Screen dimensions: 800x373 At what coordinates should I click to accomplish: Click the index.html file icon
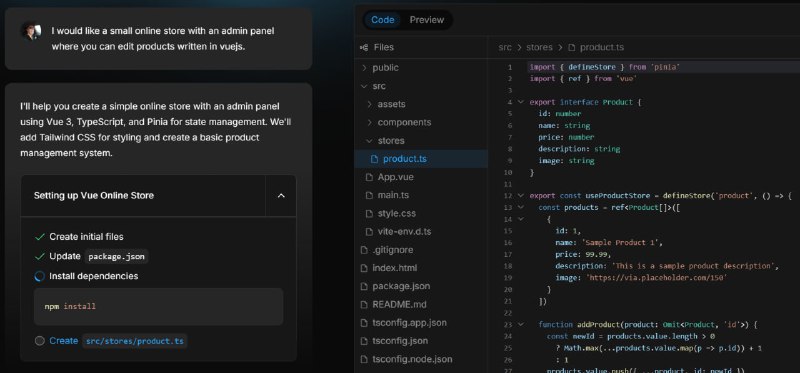tap(364, 268)
